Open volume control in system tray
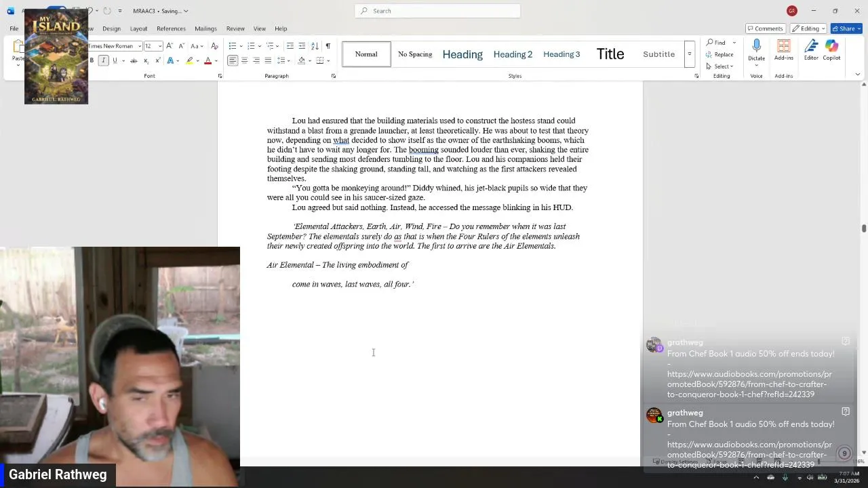This screenshot has height=488, width=868. coord(810,477)
